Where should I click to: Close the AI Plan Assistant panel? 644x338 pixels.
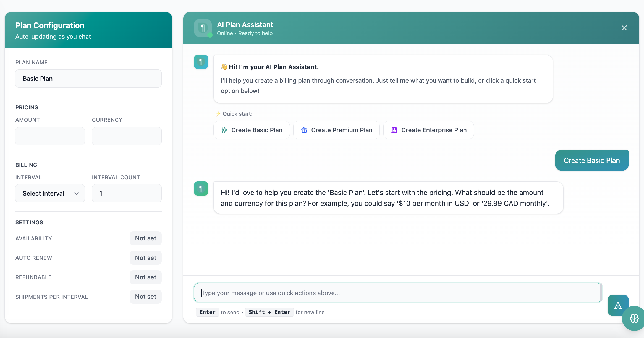point(624,28)
